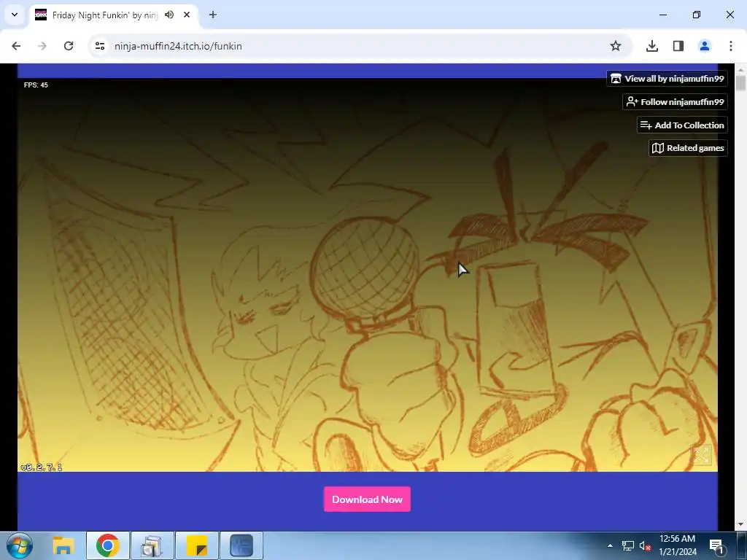Screen dimensions: 747x560
Task: Open the Sticky Notes taskbar icon
Action: (x=197, y=545)
